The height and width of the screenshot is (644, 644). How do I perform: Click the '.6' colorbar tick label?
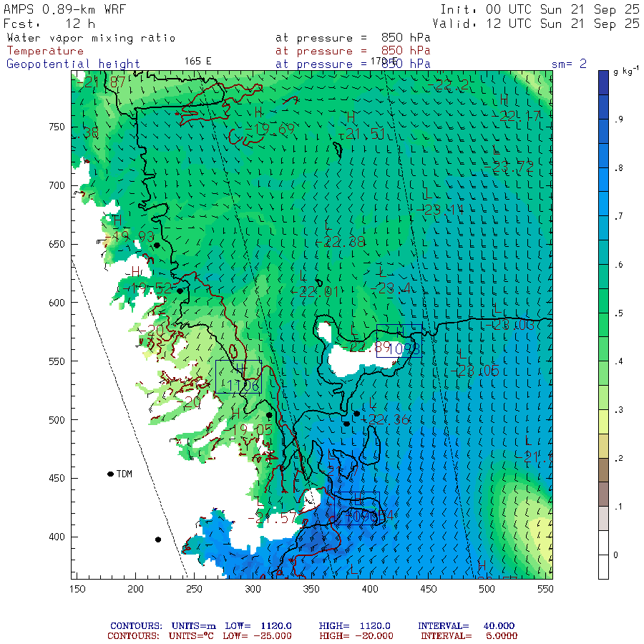pyautogui.click(x=618, y=265)
